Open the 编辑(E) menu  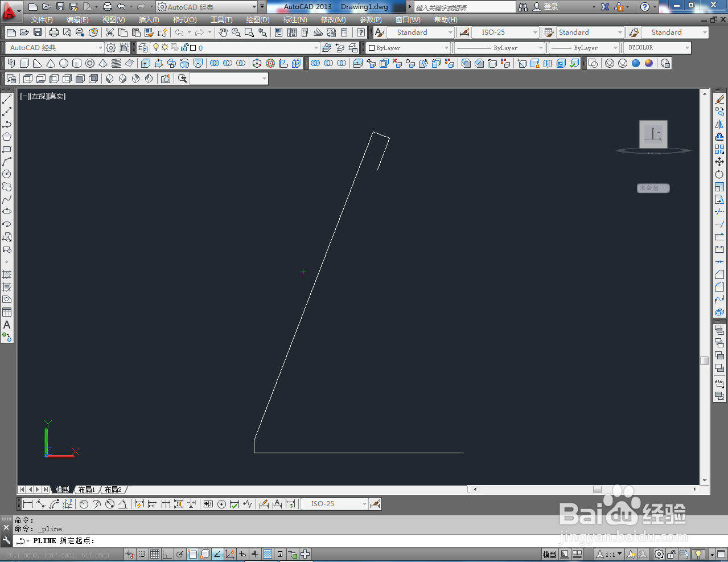77,20
